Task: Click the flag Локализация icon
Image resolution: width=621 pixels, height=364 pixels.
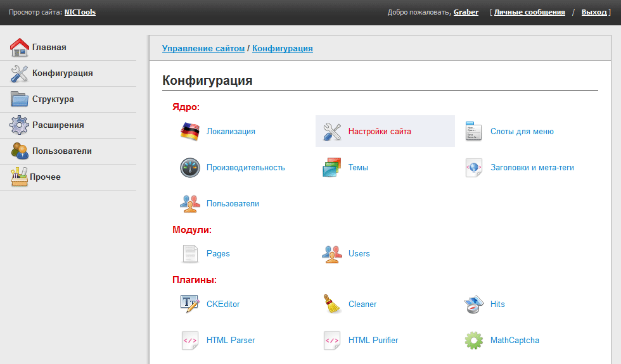Action: [x=190, y=132]
